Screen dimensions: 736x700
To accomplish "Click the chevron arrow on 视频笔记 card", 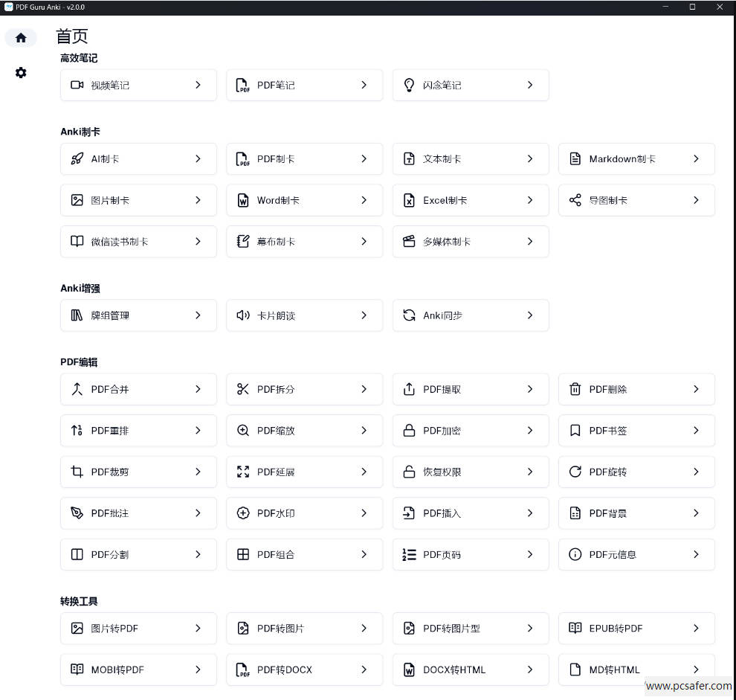I will tap(198, 85).
